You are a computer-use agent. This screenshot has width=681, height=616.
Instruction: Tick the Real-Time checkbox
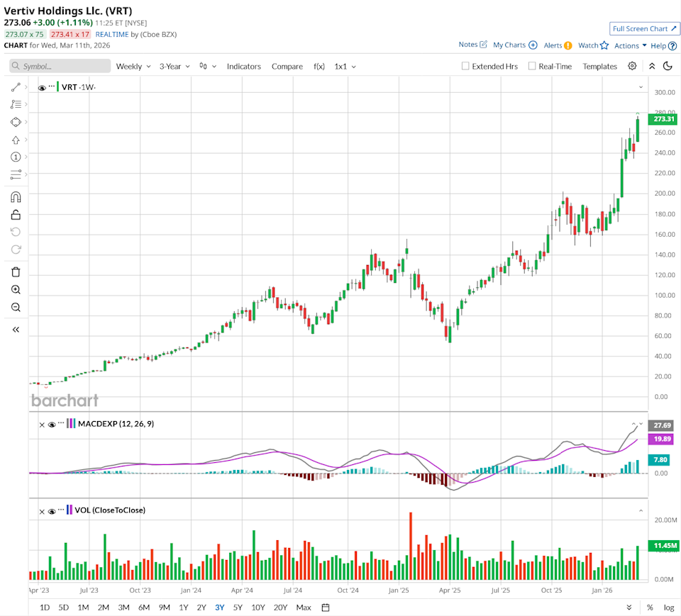532,66
